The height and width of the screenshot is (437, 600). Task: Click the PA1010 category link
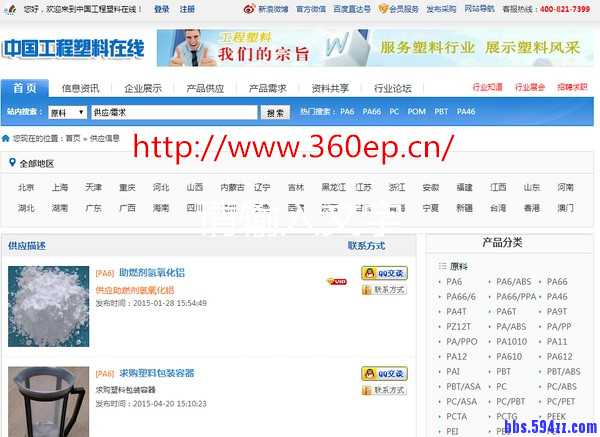512,342
